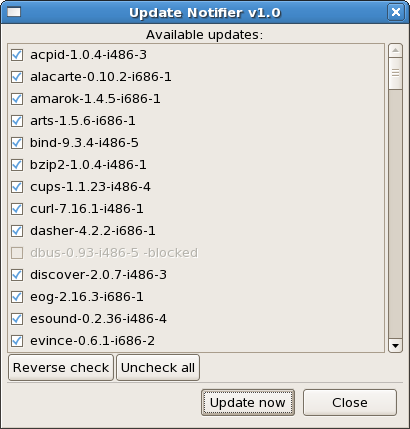Click the dasher-4.2.2-i686-1 label
Screen dimensions: 410x429
(93, 231)
